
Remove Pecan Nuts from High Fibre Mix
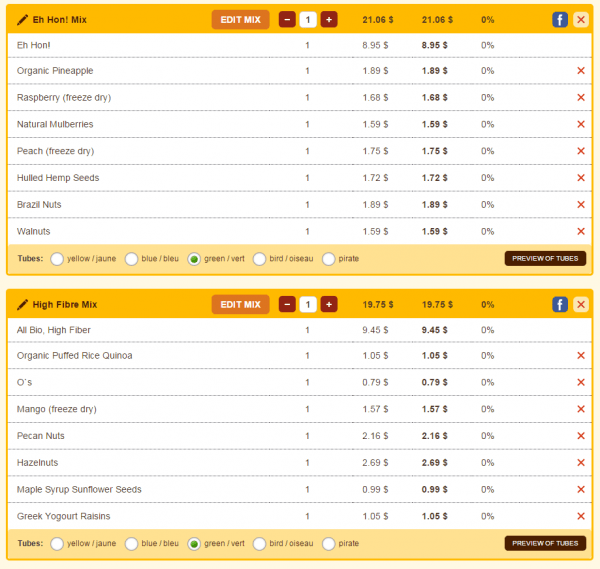pos(581,436)
